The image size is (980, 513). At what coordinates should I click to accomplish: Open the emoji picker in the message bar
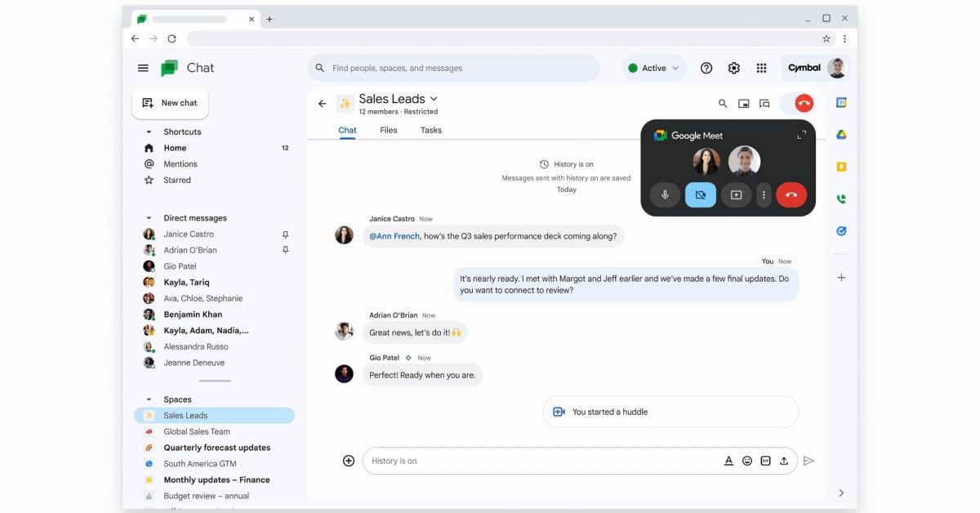(746, 460)
